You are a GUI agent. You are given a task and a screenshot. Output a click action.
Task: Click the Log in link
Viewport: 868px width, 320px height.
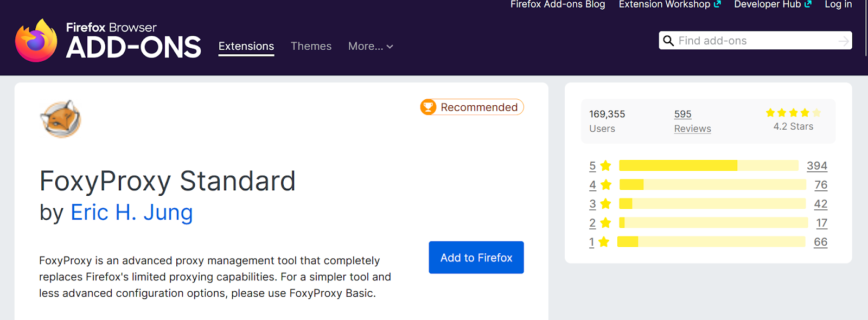click(838, 4)
